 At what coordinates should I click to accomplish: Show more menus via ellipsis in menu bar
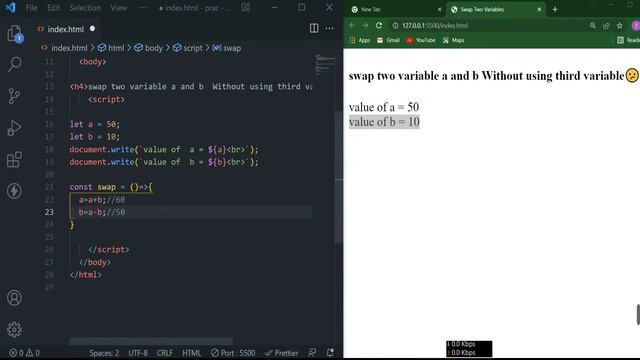(142, 7)
